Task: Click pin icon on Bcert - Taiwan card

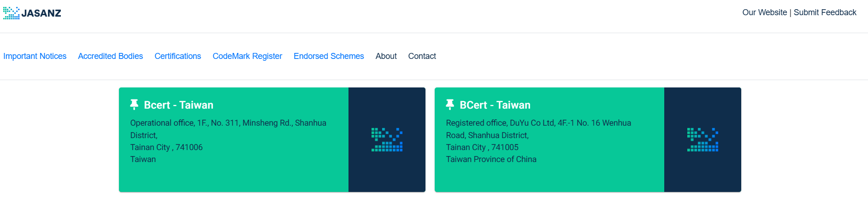Action: (x=134, y=104)
